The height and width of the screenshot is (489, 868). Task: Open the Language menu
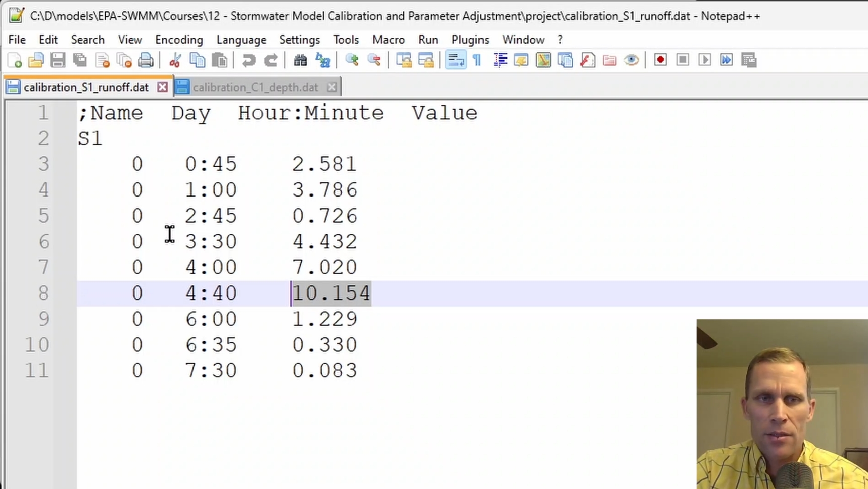(241, 40)
